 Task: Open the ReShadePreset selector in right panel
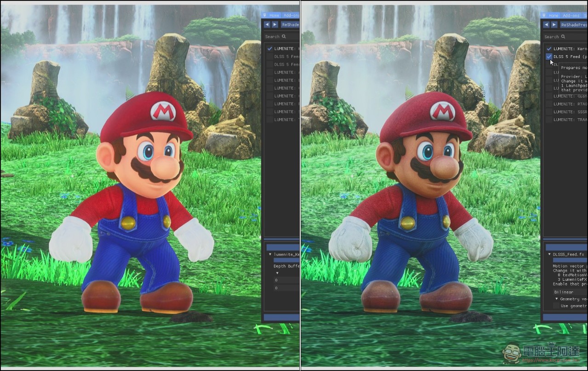573,25
